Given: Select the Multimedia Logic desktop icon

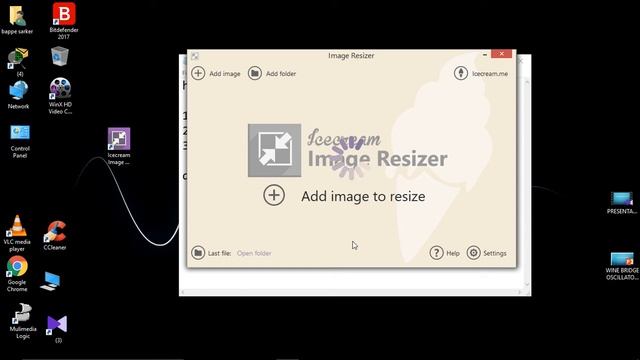Looking at the screenshot, I should (23, 321).
